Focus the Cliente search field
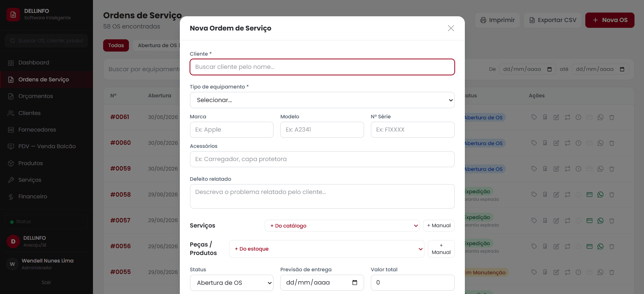 [322, 67]
